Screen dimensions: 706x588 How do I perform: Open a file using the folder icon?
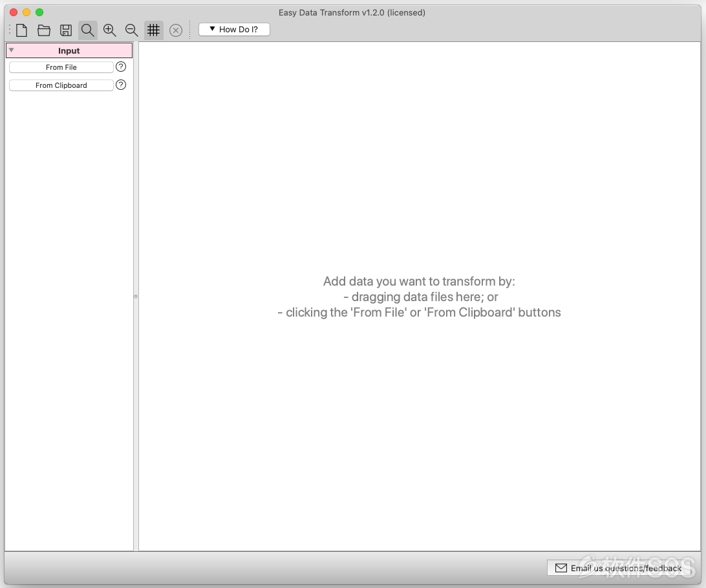coord(44,30)
